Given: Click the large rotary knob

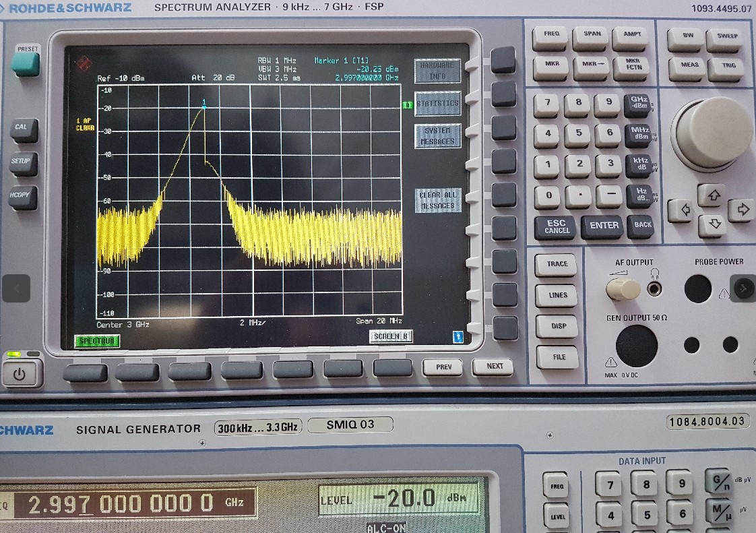Looking at the screenshot, I should tap(713, 133).
